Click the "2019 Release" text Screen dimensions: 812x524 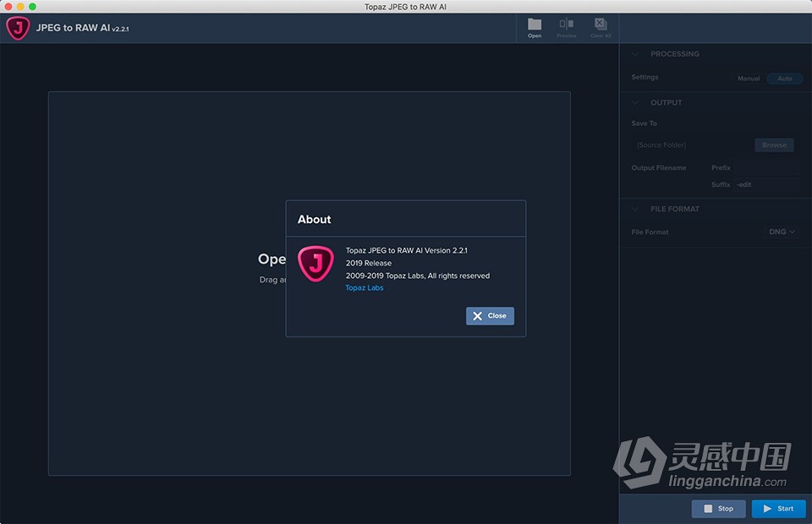pos(369,264)
